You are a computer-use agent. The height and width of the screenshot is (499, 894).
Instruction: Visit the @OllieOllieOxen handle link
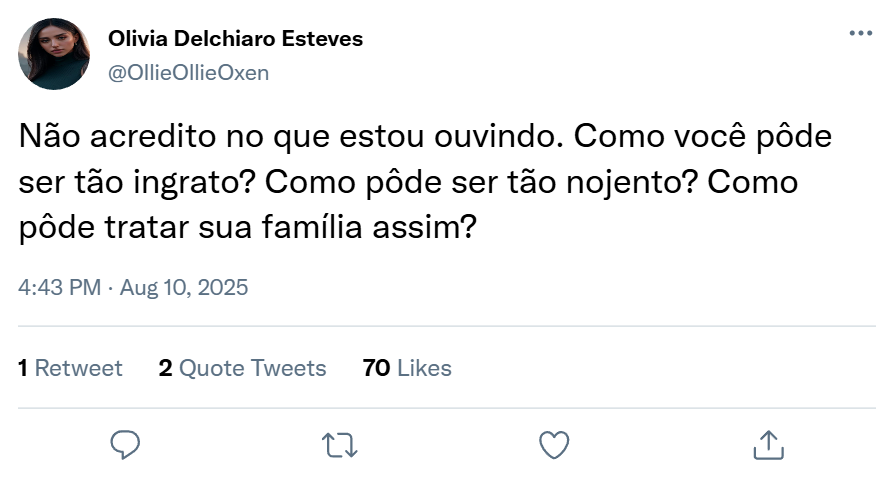pos(189,72)
